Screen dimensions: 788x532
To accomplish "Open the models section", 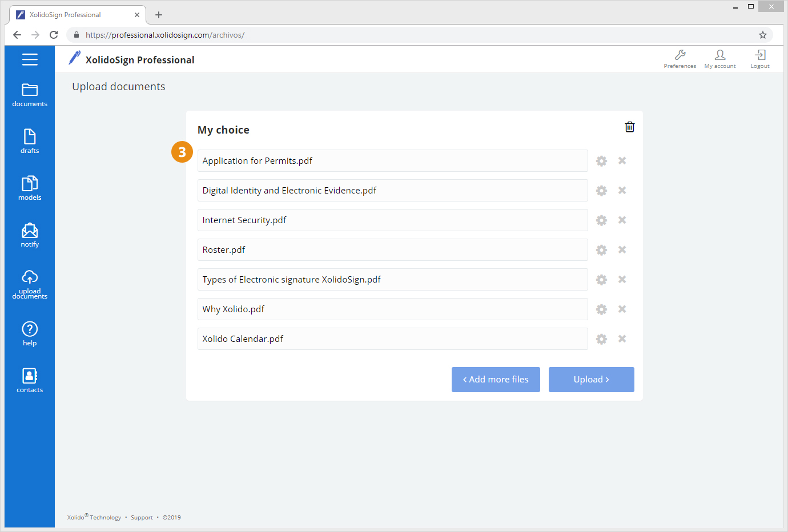I will [30, 188].
